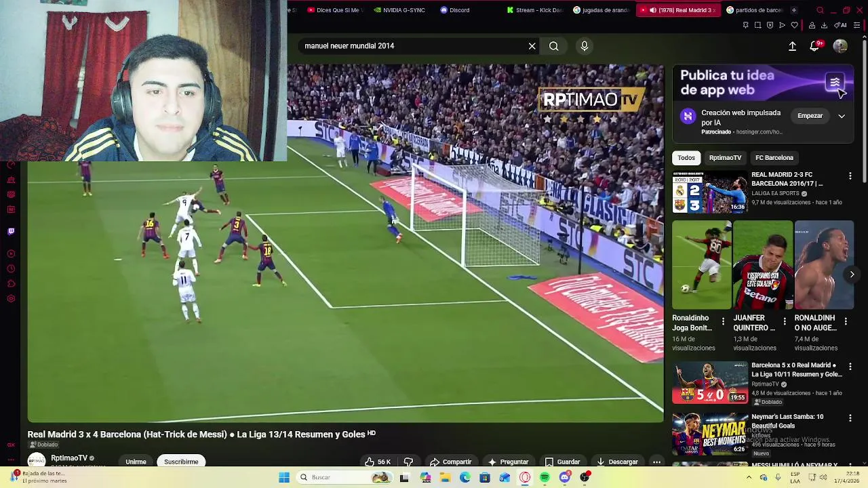Open YouTube upload/create icon
The width and height of the screenshot is (868, 488).
pos(792,46)
